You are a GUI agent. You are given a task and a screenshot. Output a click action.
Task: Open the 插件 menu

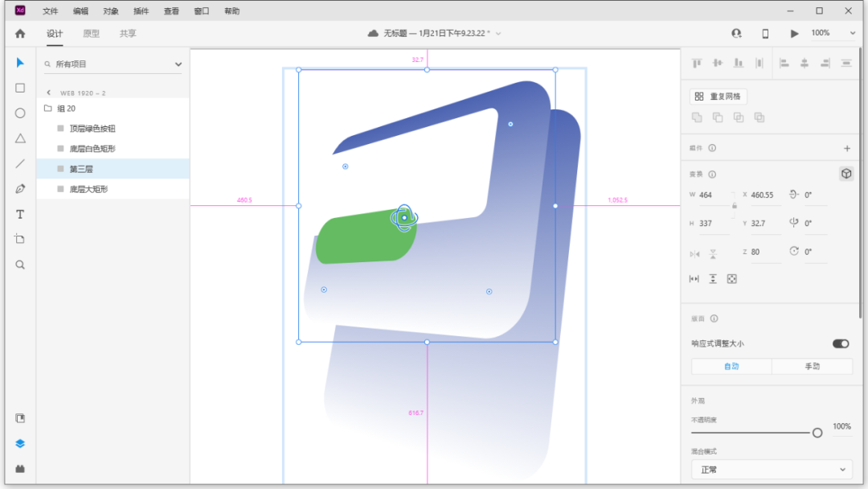coord(141,11)
